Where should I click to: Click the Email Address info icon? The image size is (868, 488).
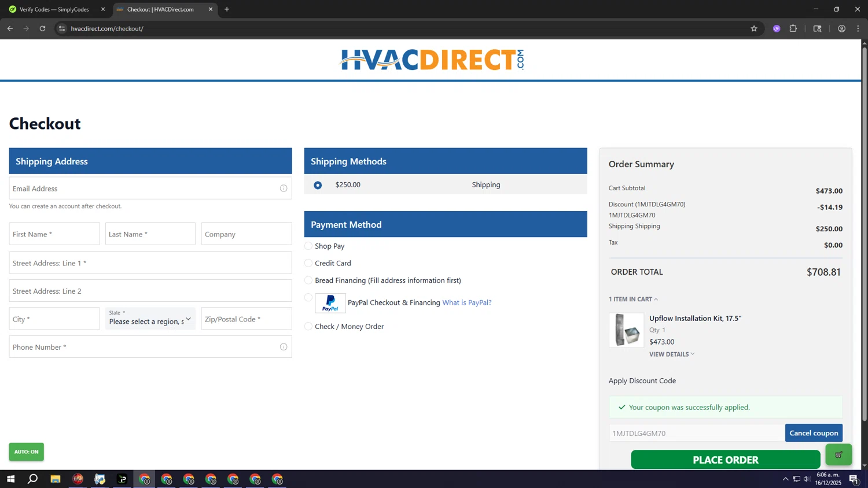[x=284, y=188]
